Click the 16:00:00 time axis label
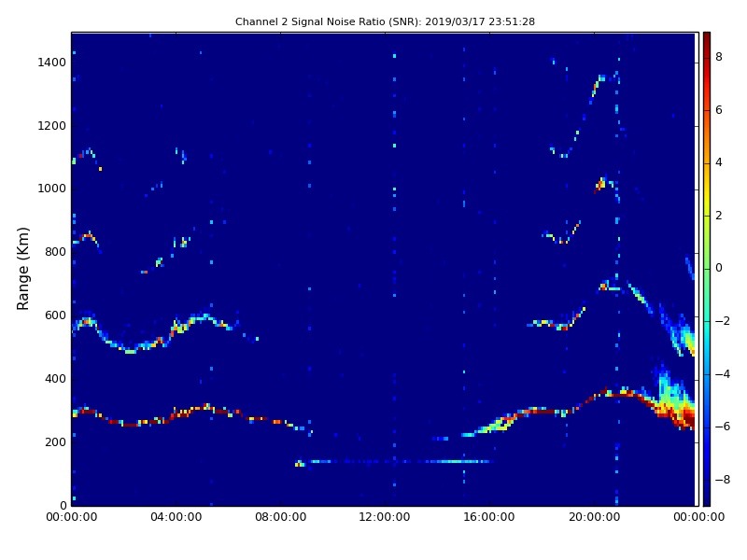Viewport: 747px width, 560px height. [489, 517]
